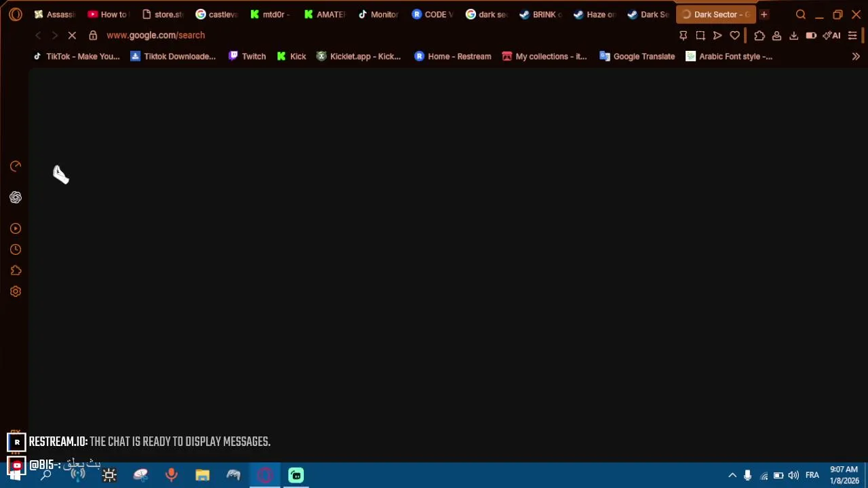Open the battery saver icon
The width and height of the screenshot is (868, 488).
pos(811,35)
